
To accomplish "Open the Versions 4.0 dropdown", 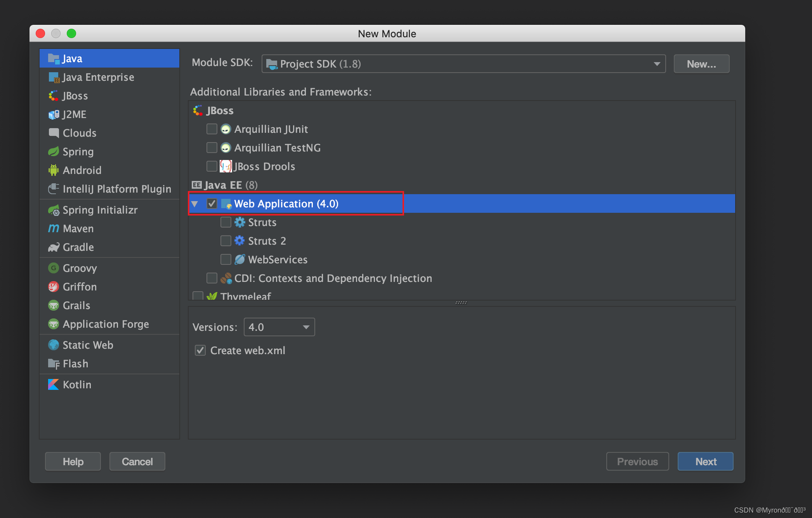I will 279,327.
